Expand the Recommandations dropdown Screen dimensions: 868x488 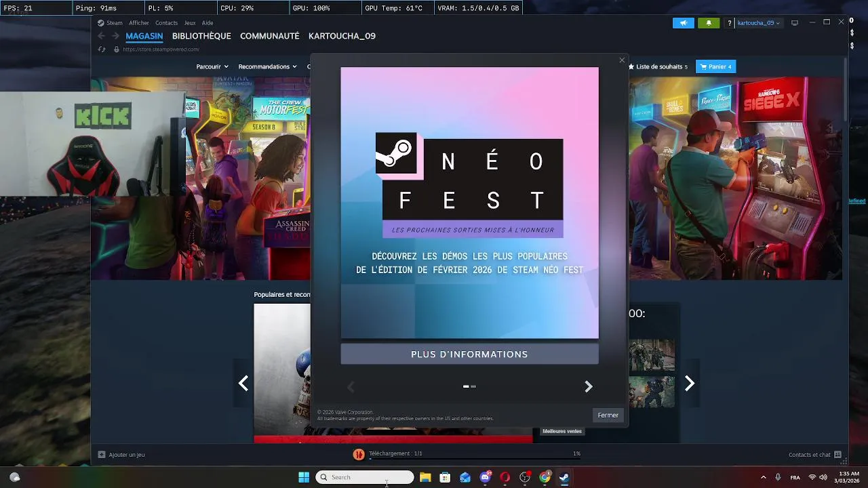[268, 66]
